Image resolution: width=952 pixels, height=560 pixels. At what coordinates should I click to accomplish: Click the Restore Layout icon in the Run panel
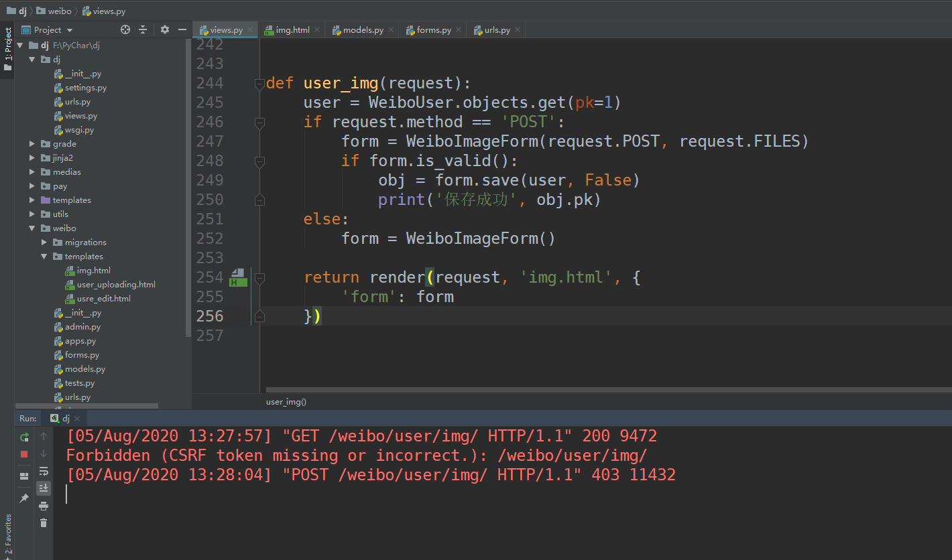(24, 476)
